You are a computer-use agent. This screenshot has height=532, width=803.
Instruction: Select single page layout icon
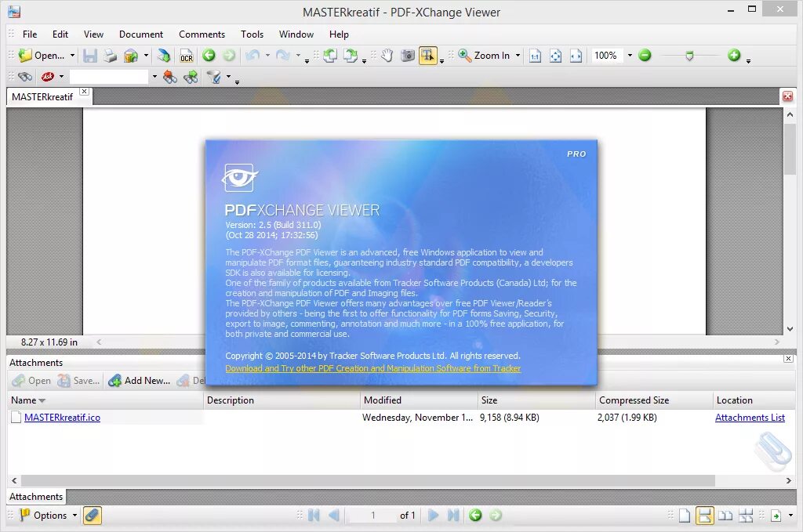684,515
